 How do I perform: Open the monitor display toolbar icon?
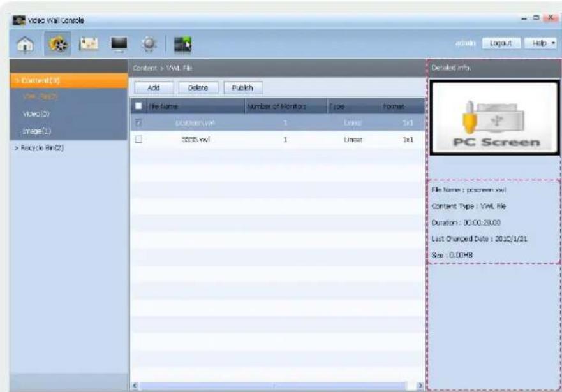pos(119,44)
